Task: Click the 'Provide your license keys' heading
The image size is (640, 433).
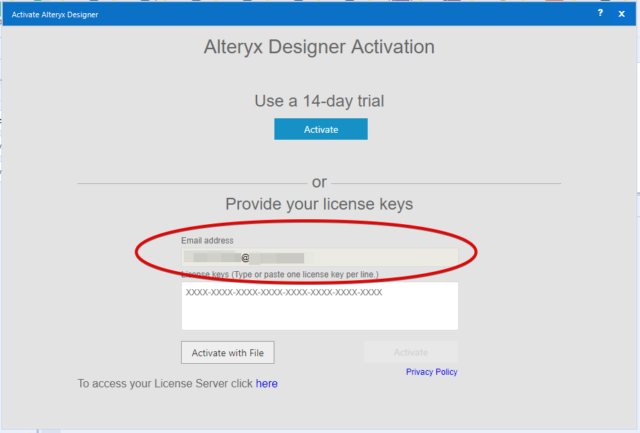Action: (x=319, y=204)
